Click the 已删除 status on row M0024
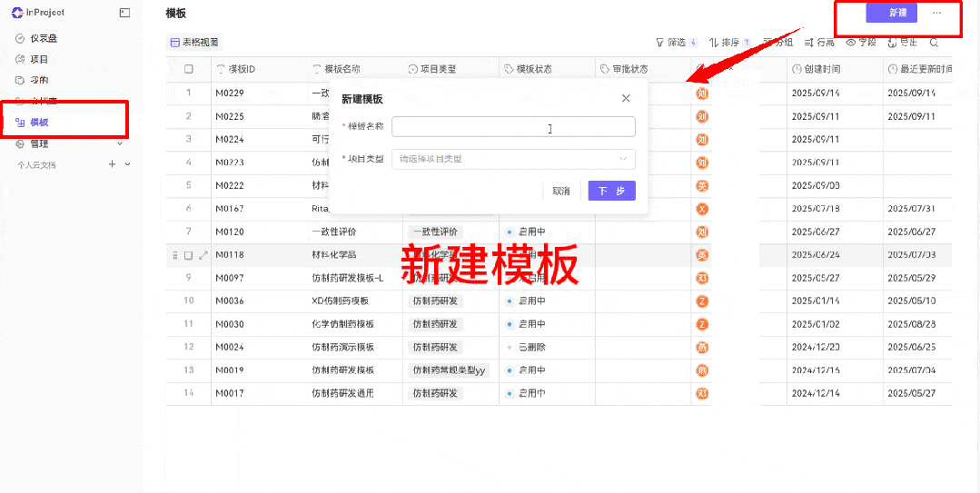 (x=526, y=348)
